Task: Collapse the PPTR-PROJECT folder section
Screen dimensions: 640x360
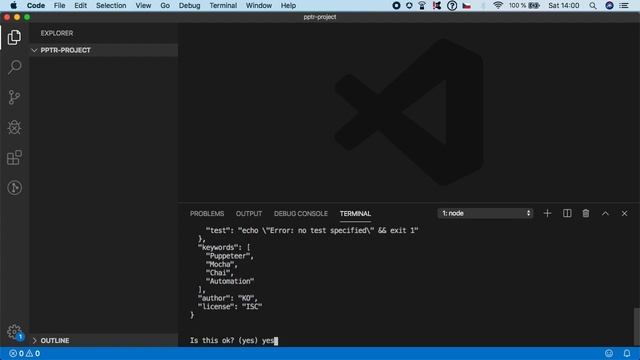Action: click(104, 50)
